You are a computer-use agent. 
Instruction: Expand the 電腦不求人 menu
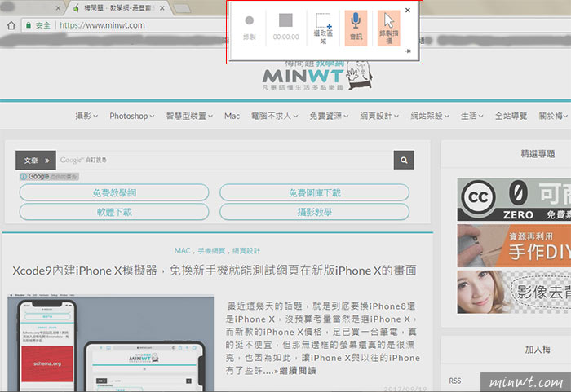(275, 116)
